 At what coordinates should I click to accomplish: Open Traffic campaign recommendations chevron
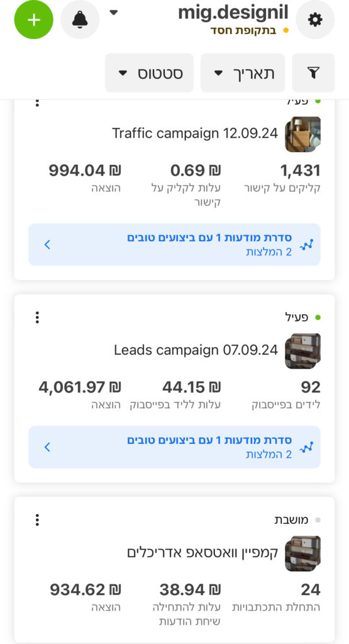(47, 245)
